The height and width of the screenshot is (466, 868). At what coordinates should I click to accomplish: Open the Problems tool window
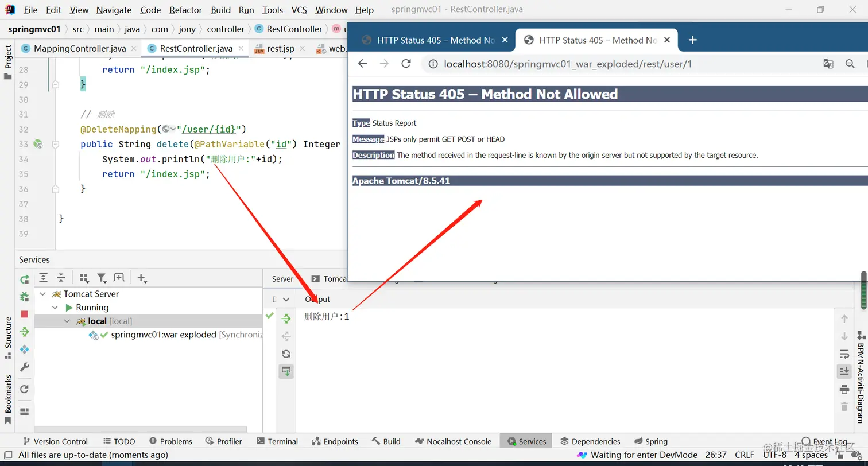(x=170, y=441)
